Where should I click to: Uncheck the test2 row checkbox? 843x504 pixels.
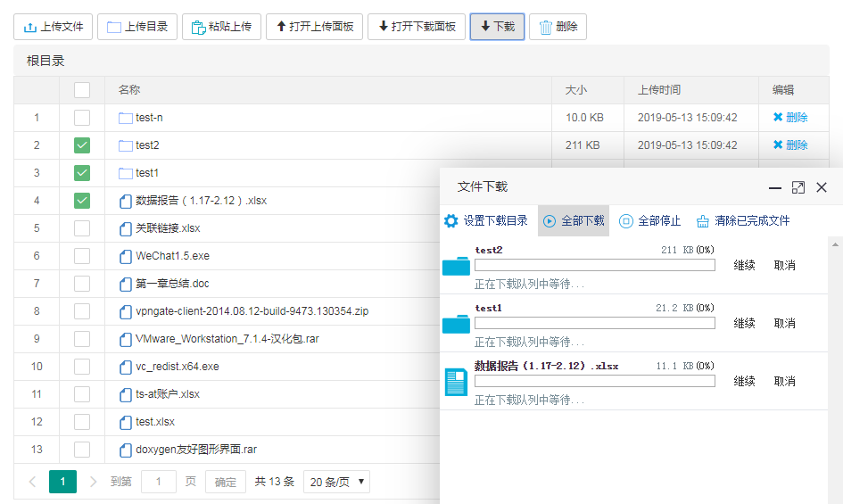pyautogui.click(x=82, y=145)
